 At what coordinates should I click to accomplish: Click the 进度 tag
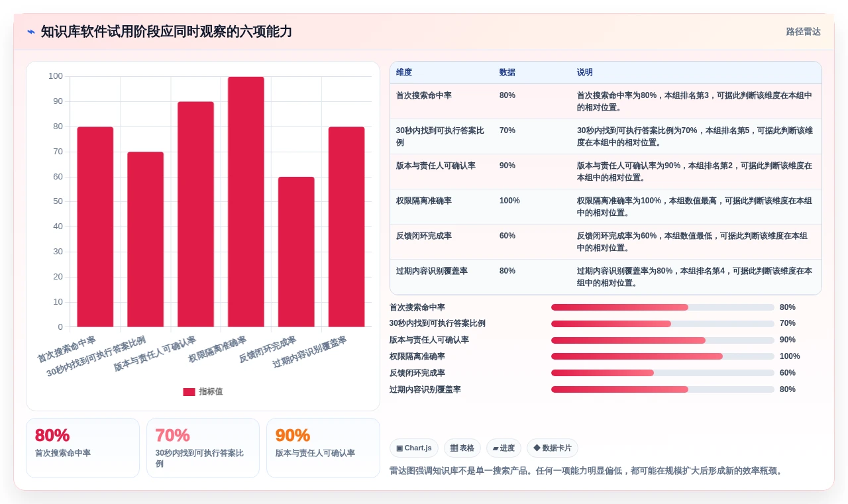coord(503,448)
